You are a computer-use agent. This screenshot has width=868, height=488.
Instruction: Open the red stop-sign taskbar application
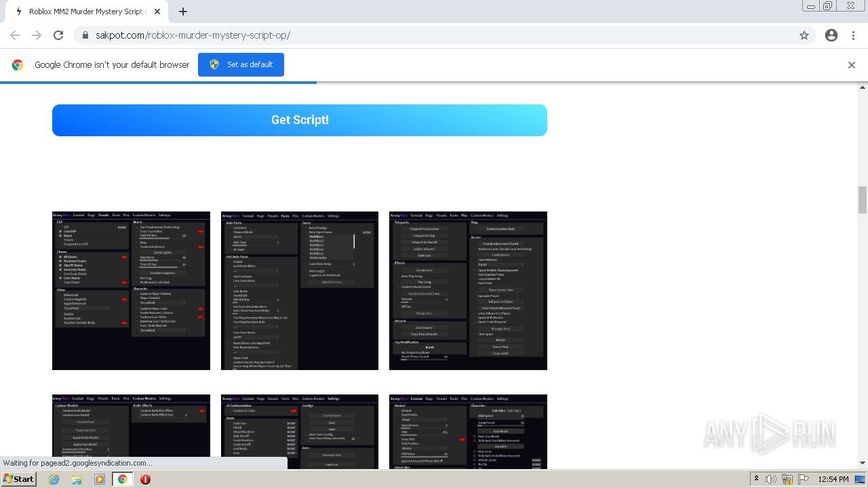[145, 479]
